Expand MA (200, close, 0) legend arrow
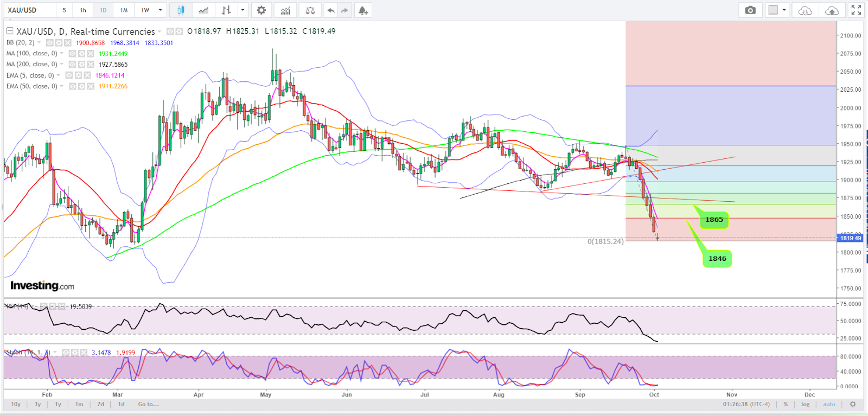 coord(61,65)
